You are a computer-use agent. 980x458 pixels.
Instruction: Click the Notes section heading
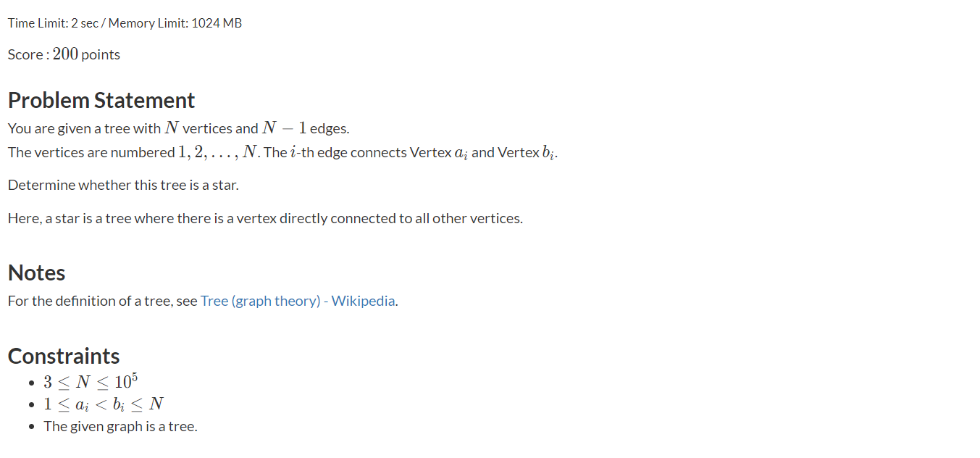(37, 272)
